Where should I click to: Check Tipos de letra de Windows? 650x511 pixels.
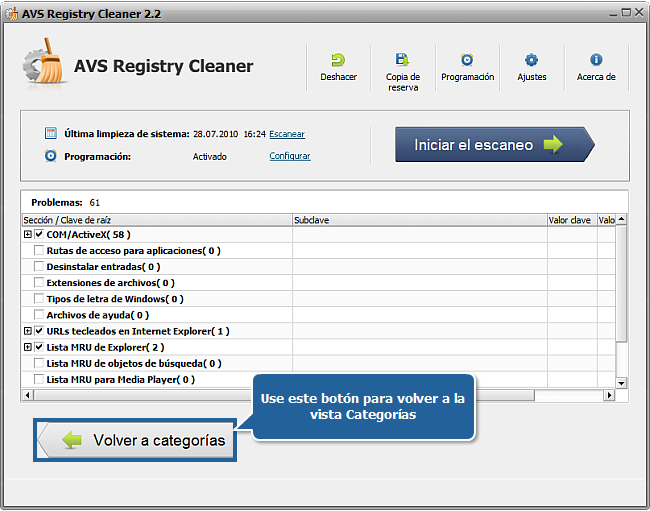coord(39,298)
